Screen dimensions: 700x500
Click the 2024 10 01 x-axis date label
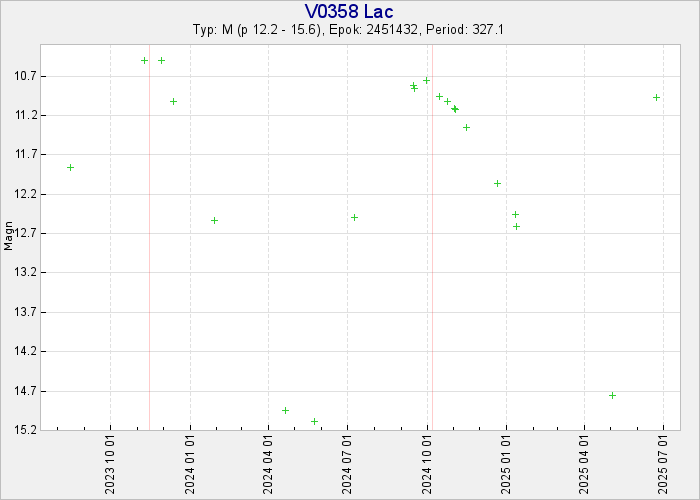click(x=427, y=464)
